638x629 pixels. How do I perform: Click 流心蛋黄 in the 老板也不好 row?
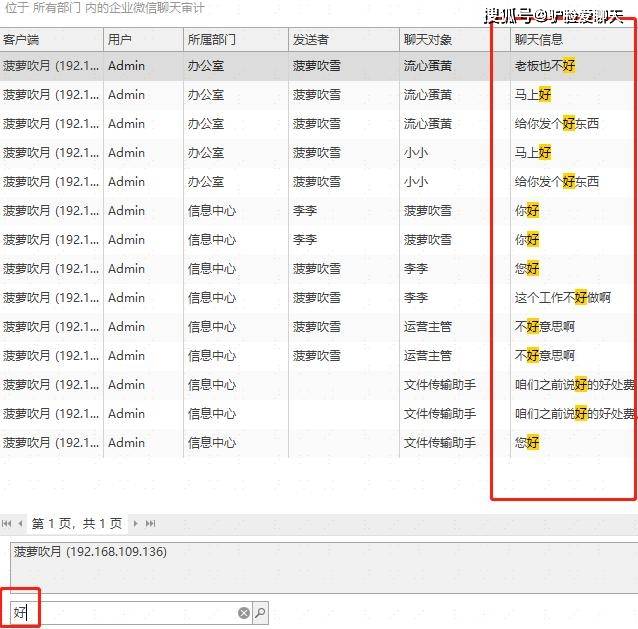coord(428,66)
